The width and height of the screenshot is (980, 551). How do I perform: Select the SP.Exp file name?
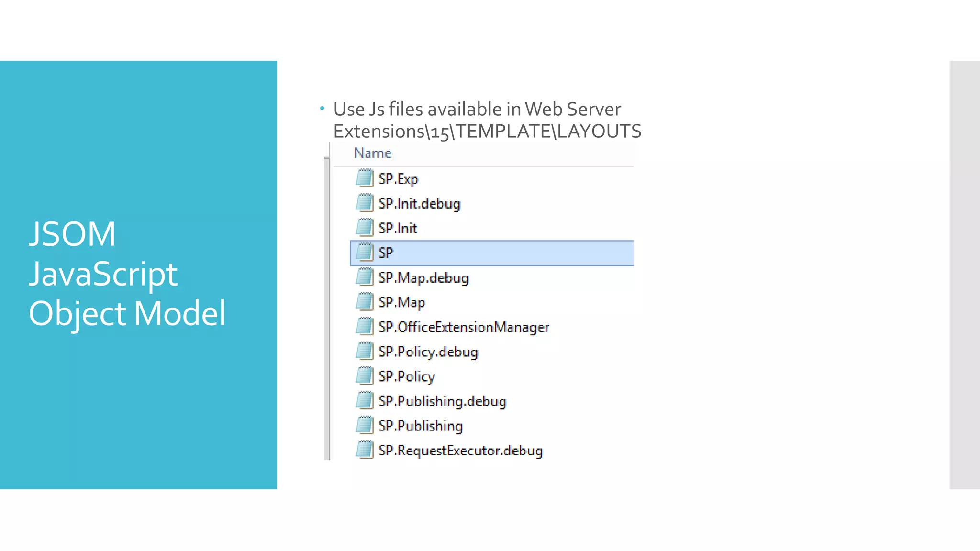[398, 179]
